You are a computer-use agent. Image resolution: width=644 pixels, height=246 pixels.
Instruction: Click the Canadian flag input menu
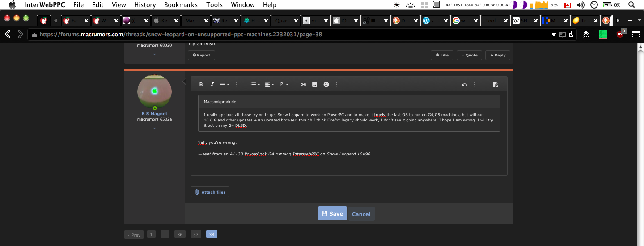click(568, 5)
